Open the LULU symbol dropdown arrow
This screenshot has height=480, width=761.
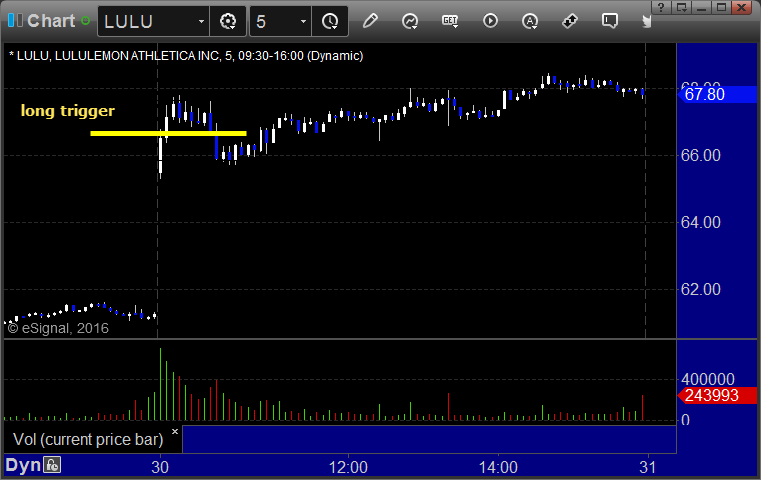pos(201,21)
